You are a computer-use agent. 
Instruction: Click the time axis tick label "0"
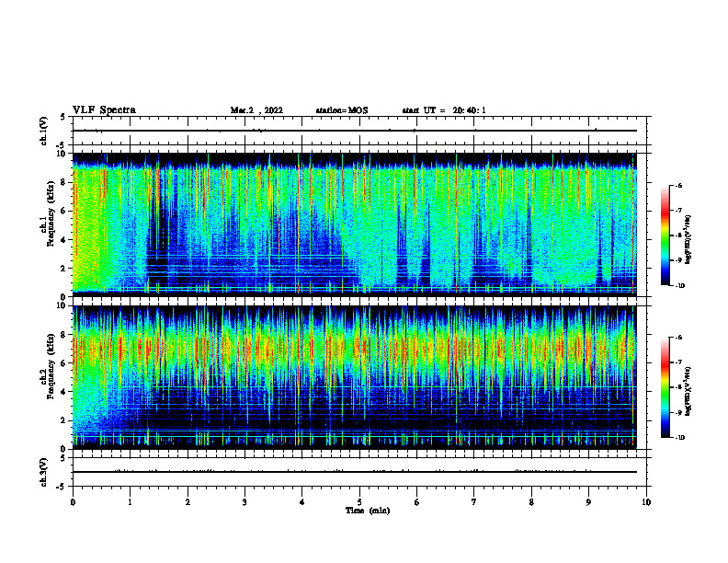click(73, 502)
